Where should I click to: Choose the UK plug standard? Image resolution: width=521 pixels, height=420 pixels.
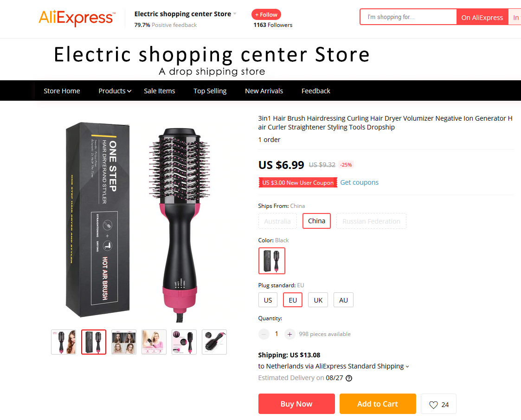coord(318,300)
